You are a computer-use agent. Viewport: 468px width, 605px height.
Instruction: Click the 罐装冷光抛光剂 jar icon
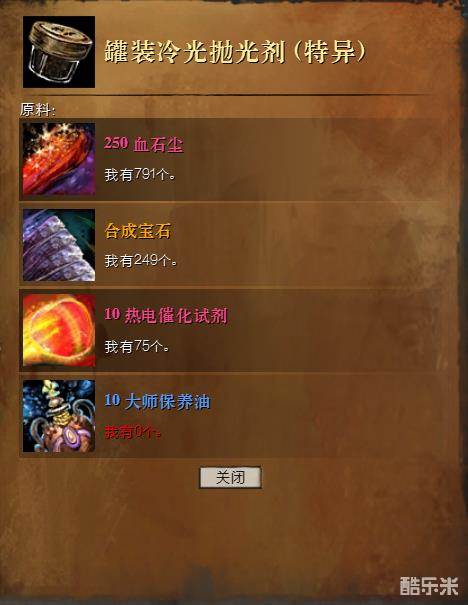[x=59, y=52]
